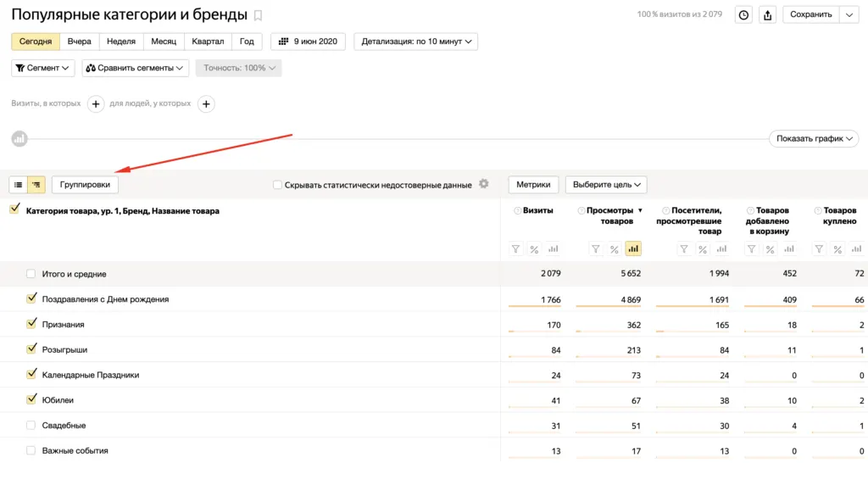
Task: Add a condition next to 'Визиты, в которых'
Action: point(96,103)
